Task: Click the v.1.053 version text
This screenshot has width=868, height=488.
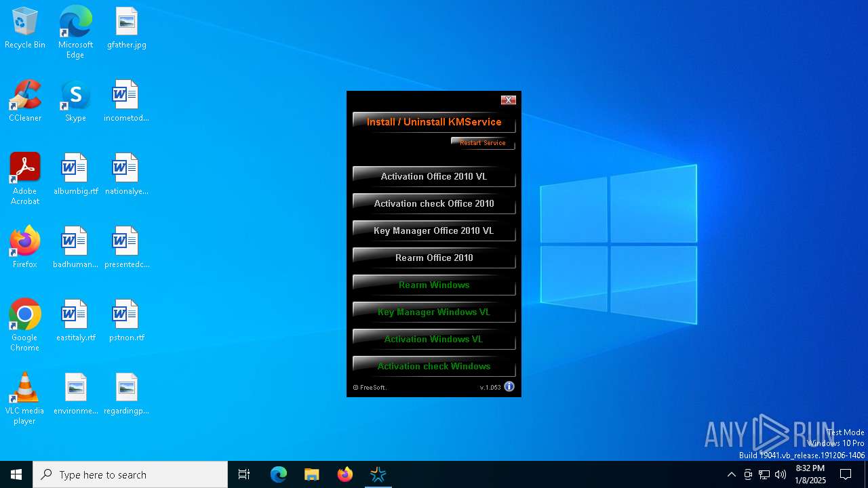Action: (x=490, y=388)
